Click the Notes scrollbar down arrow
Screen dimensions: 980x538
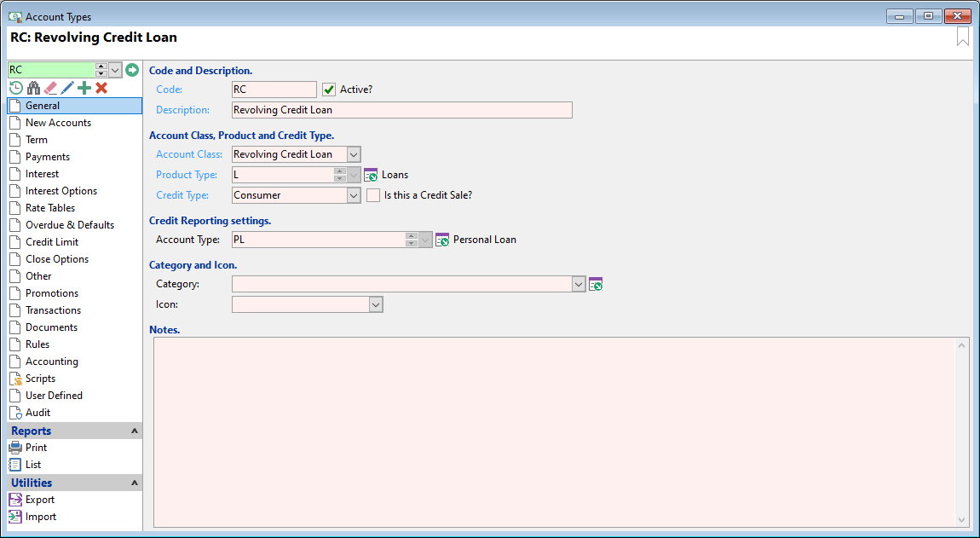pos(962,520)
